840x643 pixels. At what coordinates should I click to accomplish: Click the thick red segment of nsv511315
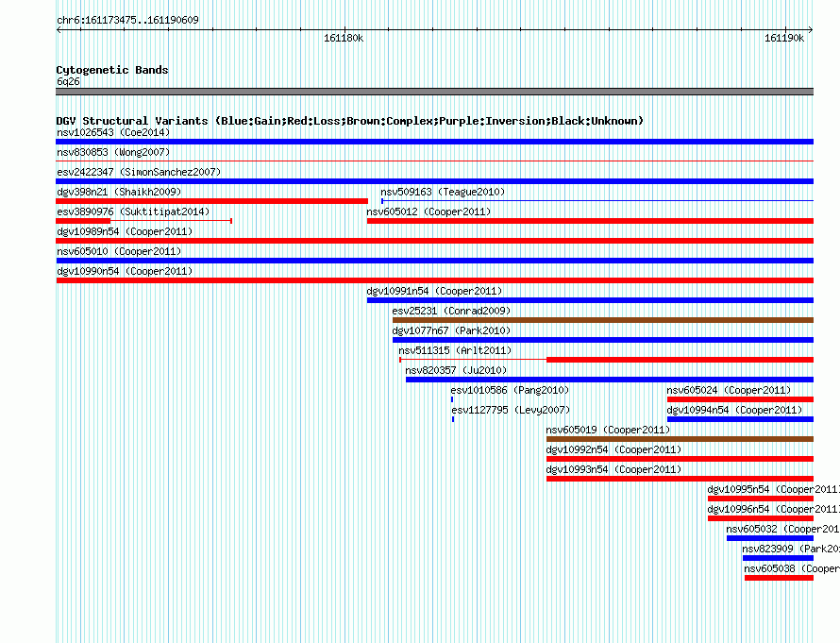680,360
